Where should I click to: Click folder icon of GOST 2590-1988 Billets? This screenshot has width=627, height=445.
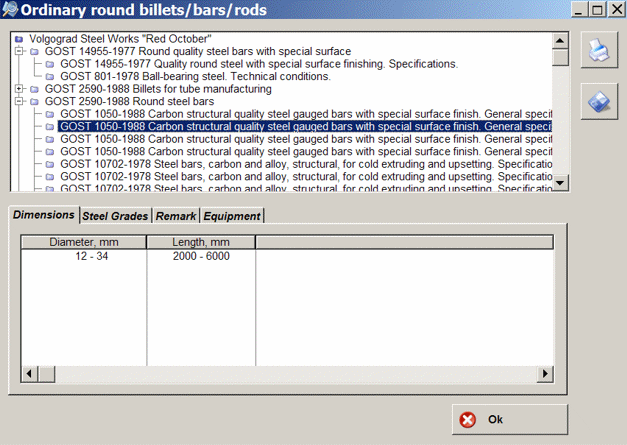(x=35, y=89)
